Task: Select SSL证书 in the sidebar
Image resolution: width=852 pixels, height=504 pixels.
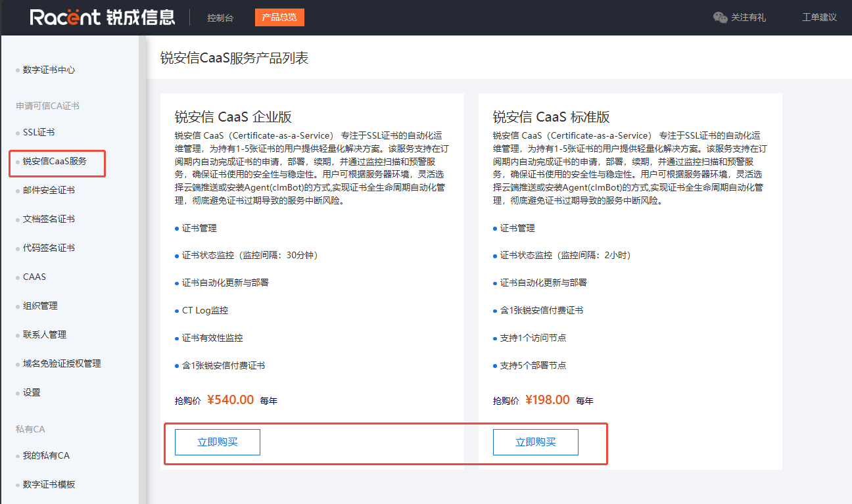Action: pyautogui.click(x=39, y=133)
